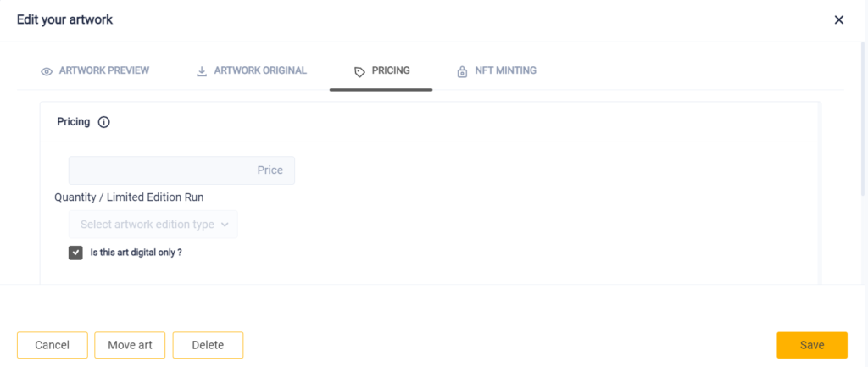Switch to the Artwork Original tab

coord(252,71)
